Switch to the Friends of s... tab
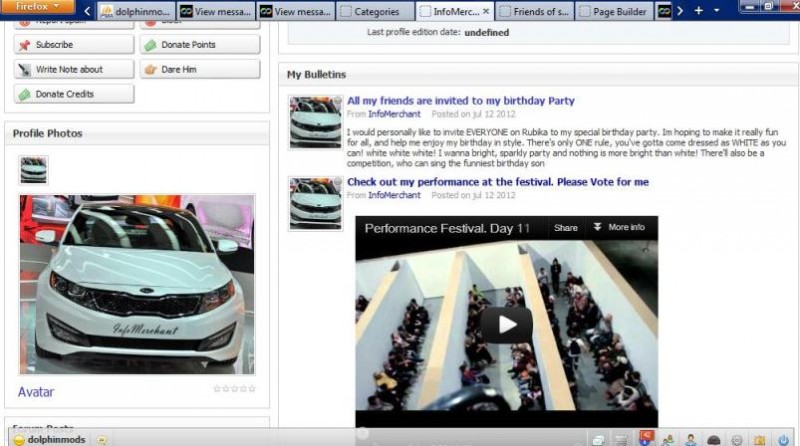800x446 pixels. point(534,11)
